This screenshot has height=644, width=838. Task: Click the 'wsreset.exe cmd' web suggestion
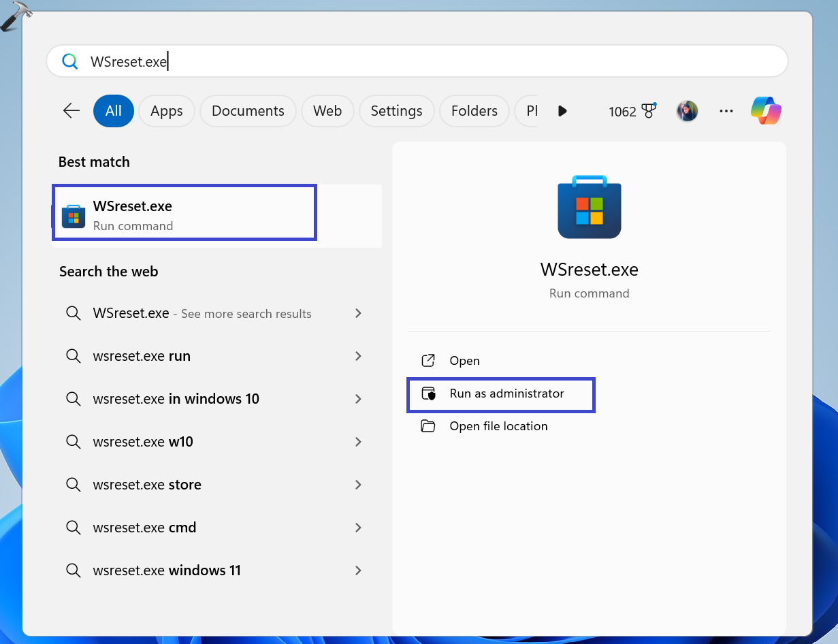[144, 528]
